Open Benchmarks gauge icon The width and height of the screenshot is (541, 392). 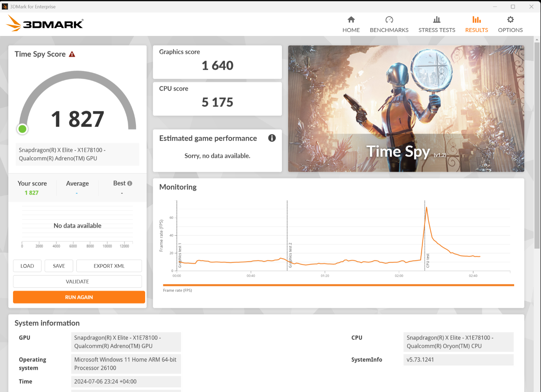pyautogui.click(x=389, y=20)
